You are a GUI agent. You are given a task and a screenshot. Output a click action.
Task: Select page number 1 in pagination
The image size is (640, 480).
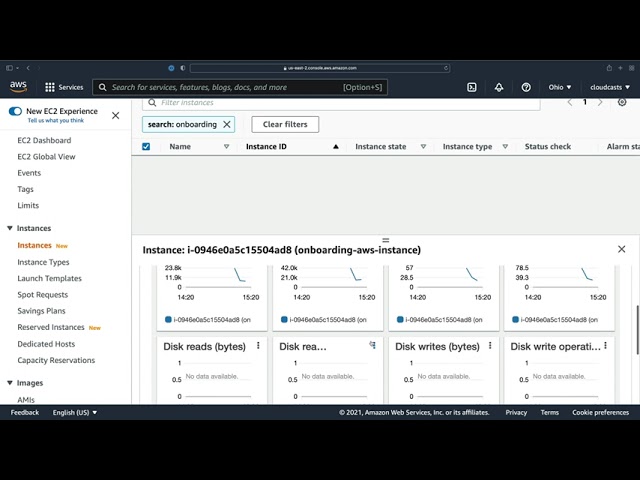pyautogui.click(x=585, y=102)
